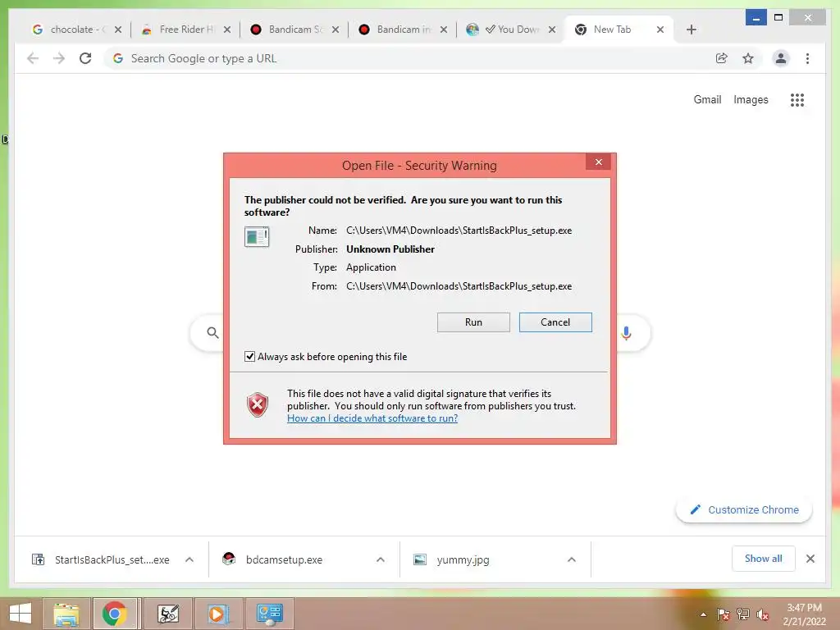Close the Security Warning dialog with X

coord(598,162)
